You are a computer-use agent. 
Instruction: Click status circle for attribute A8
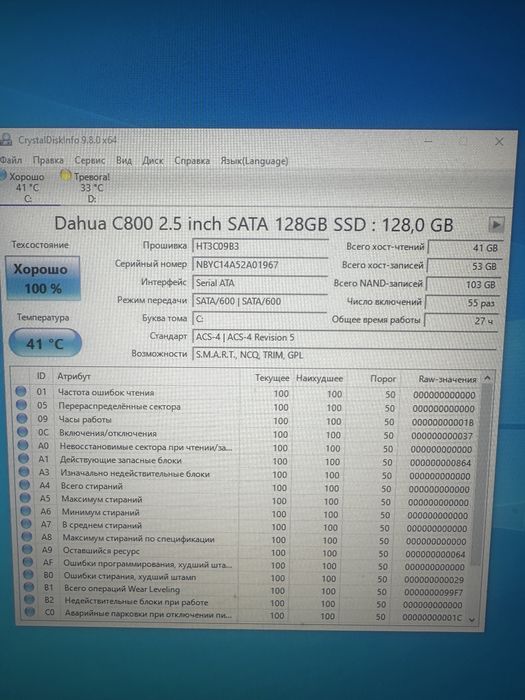coord(27,536)
